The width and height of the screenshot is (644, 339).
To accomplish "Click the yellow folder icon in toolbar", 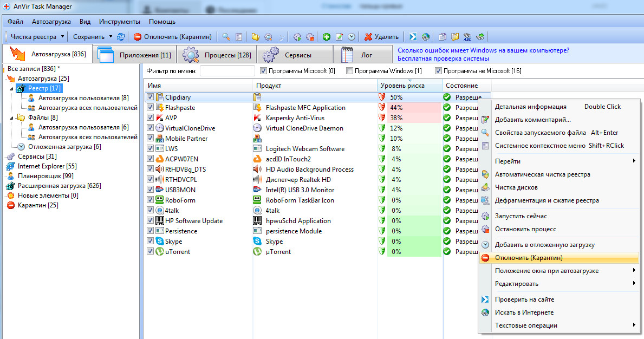I will click(x=256, y=37).
